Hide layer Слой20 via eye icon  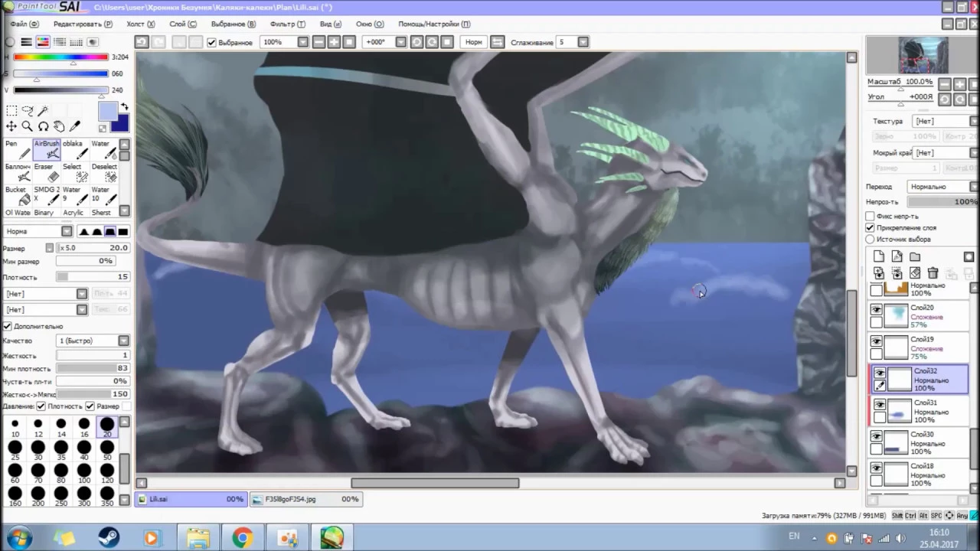click(877, 310)
